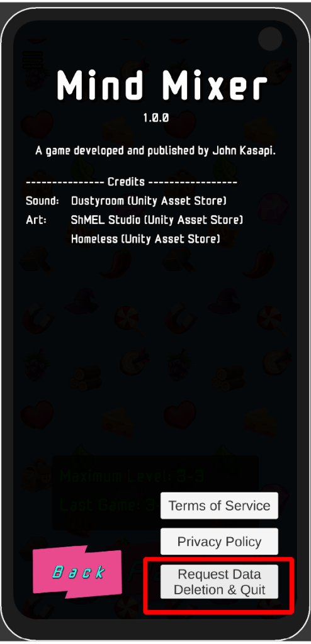The image size is (311, 644).
Task: Click the 1.0.0 version number
Action: [156, 118]
